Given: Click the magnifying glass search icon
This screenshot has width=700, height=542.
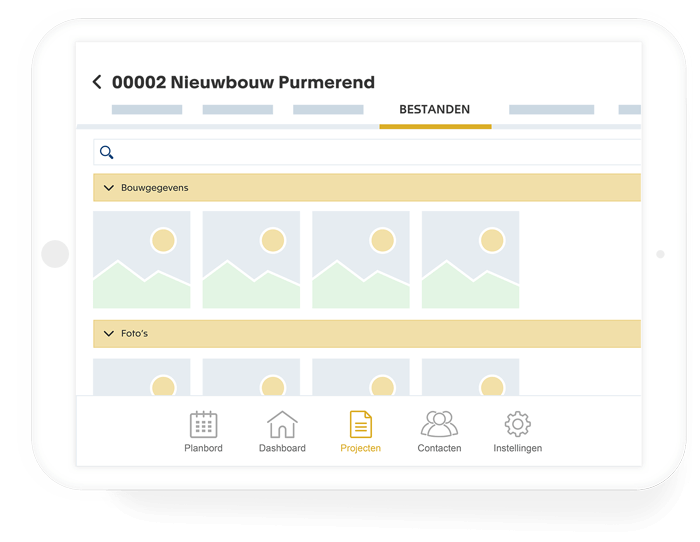Looking at the screenshot, I should [x=107, y=153].
